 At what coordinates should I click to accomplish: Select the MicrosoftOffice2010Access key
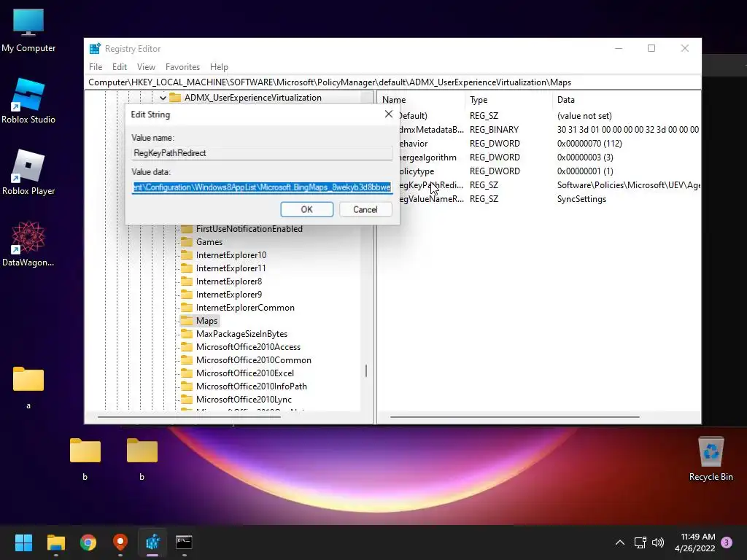click(248, 347)
